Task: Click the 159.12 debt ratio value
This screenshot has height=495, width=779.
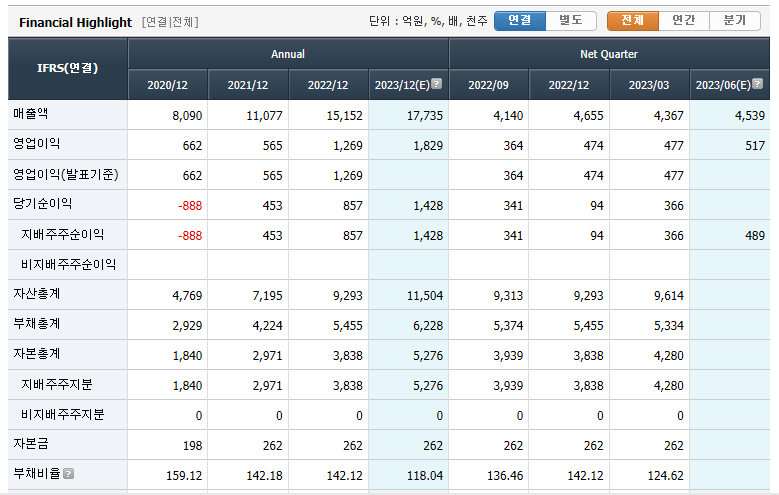Action: (x=184, y=476)
